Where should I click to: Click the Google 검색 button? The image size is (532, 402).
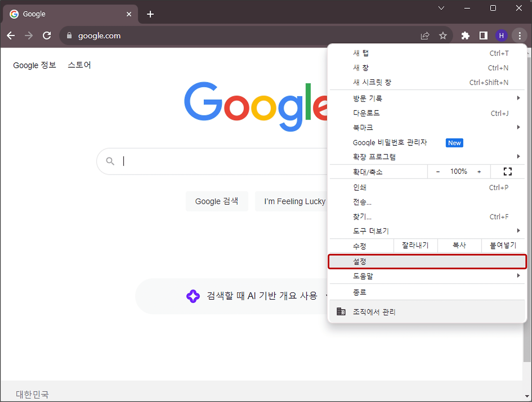click(x=217, y=201)
